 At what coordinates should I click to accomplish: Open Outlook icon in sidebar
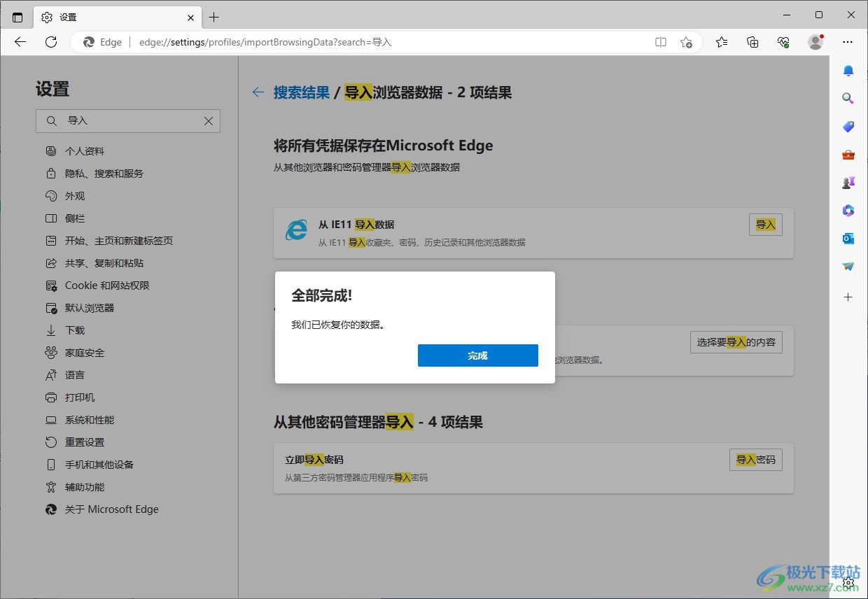coord(848,239)
